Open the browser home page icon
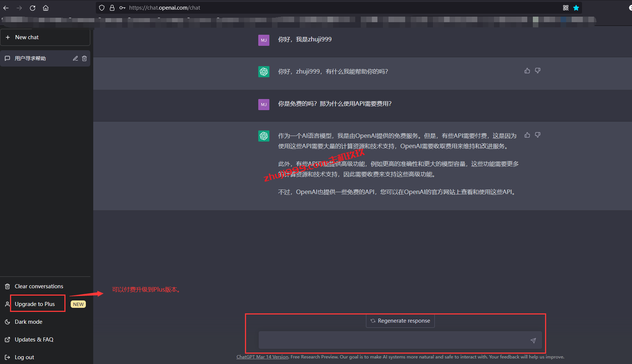 tap(46, 8)
